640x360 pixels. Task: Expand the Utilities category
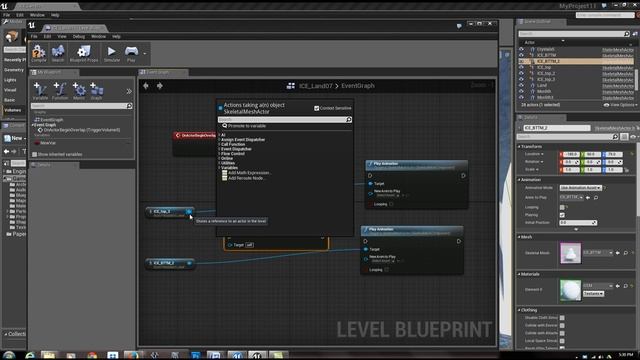pyautogui.click(x=228, y=163)
